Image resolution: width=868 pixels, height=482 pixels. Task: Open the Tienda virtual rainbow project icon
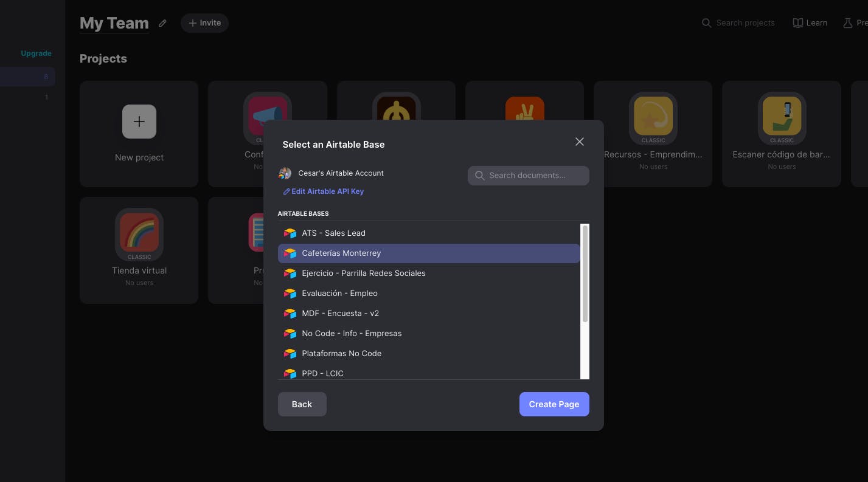click(x=139, y=232)
